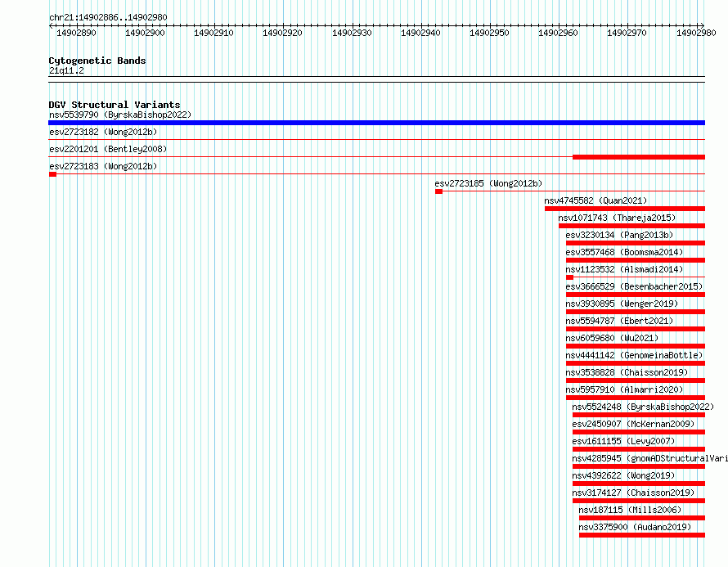This screenshot has height=567, width=728.
Task: Select nsv5957910 (Almarri2020) variant label
Action: point(624,389)
